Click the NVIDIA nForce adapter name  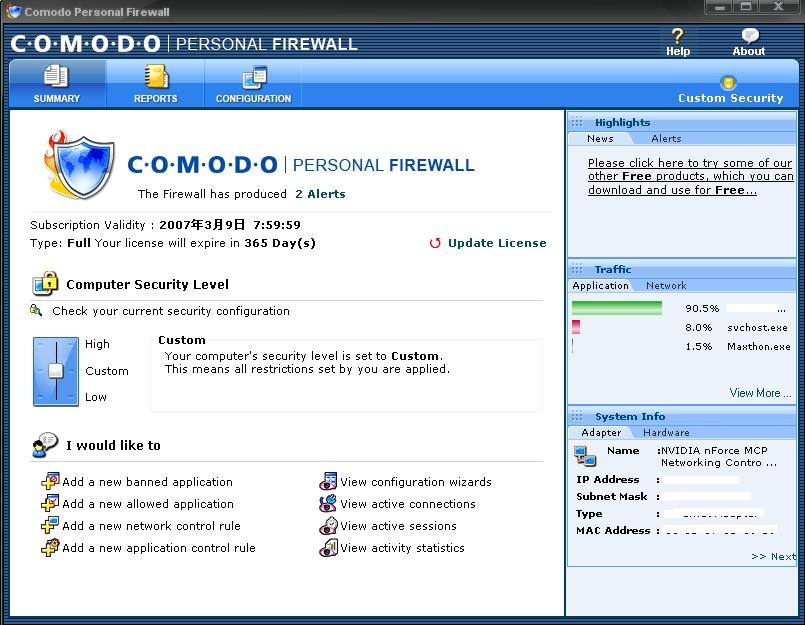click(719, 457)
